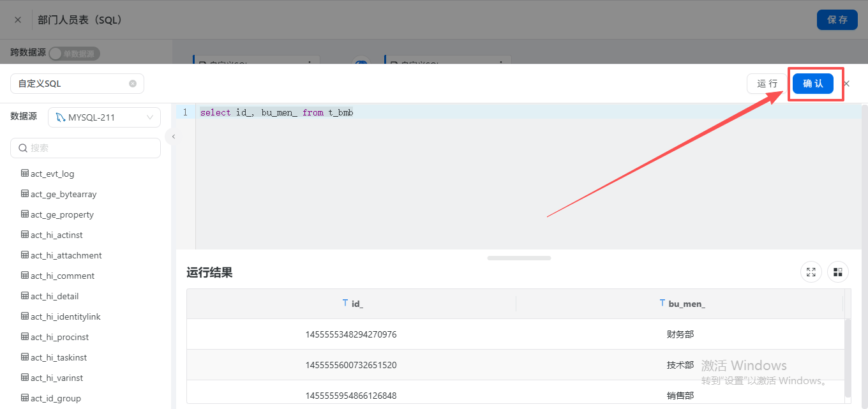Select table act_id_group
Viewport: 868px width, 409px height.
[x=56, y=398]
